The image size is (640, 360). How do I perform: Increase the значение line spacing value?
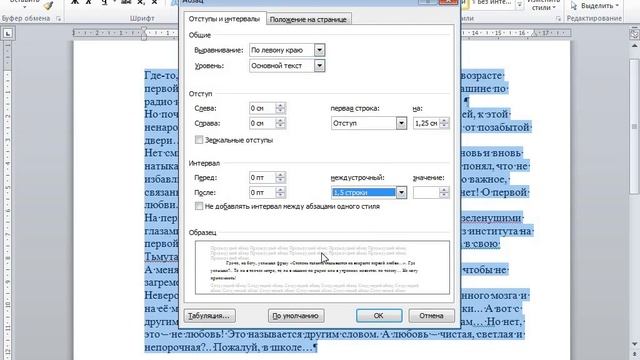444,190
